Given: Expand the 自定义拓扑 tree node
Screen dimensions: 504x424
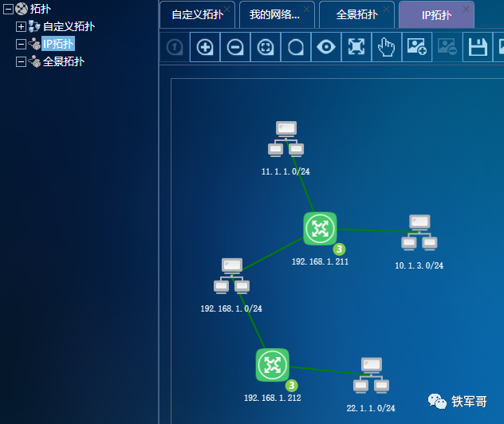Looking at the screenshot, I should pyautogui.click(x=22, y=26).
